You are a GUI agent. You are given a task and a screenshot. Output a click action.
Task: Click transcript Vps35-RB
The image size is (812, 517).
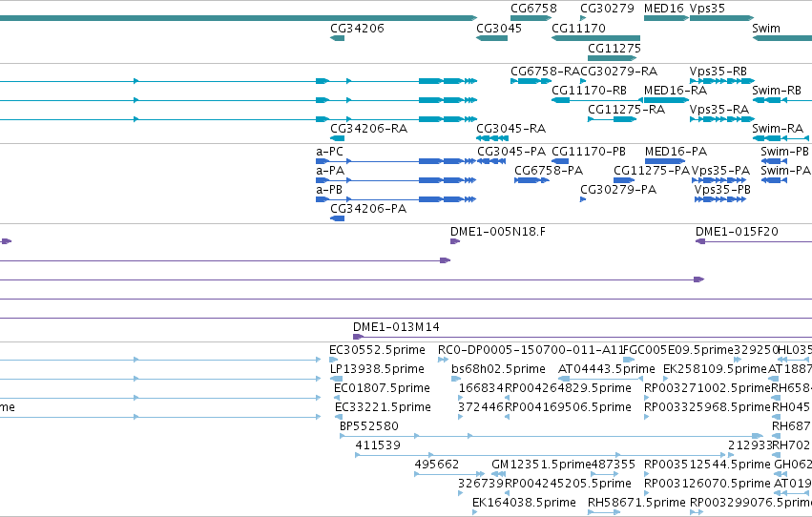pyautogui.click(x=722, y=81)
